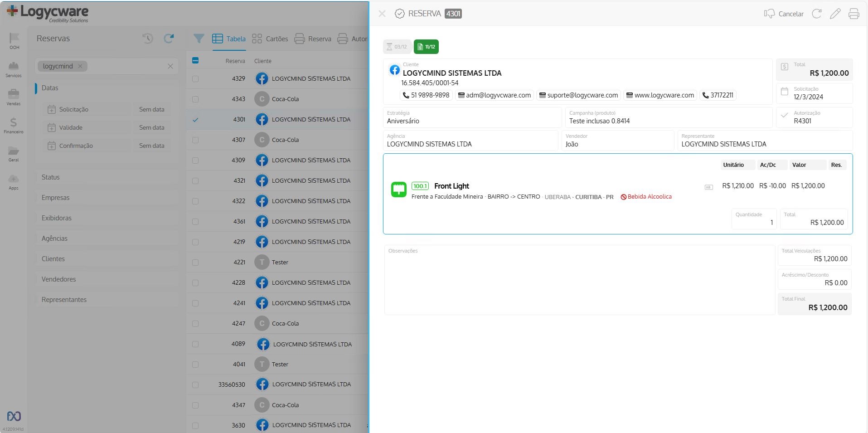Click the calendar-plus icon for Validade

click(52, 128)
